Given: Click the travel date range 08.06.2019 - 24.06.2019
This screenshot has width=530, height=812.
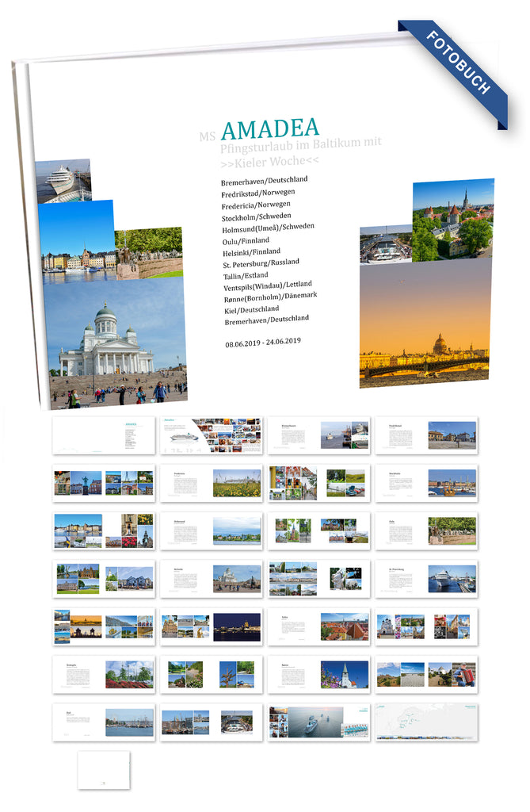Looking at the screenshot, I should (262, 342).
